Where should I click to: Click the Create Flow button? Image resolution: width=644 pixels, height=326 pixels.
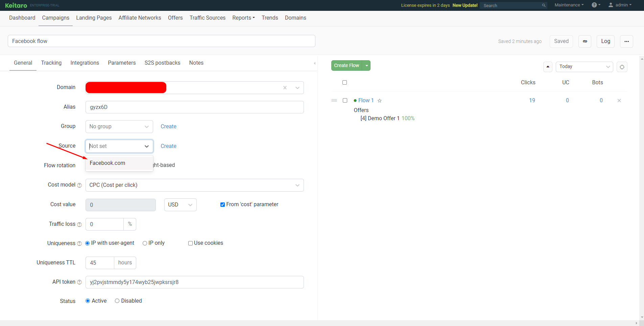(347, 66)
